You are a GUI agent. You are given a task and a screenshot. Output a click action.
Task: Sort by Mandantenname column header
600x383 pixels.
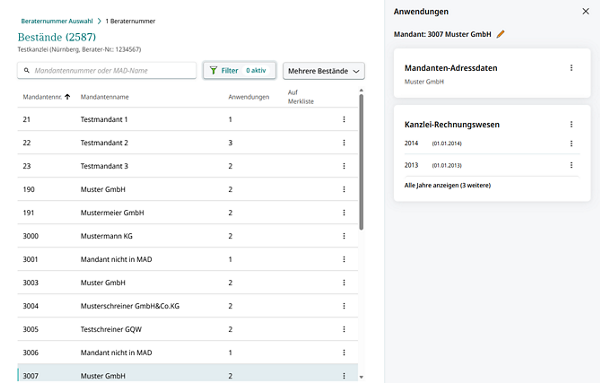pyautogui.click(x=104, y=97)
